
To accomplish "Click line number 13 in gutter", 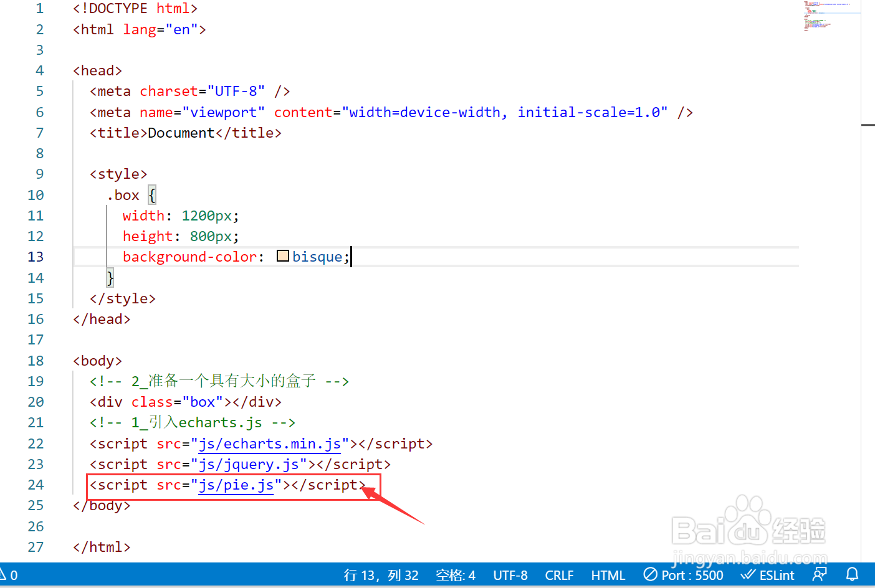I will pos(36,257).
